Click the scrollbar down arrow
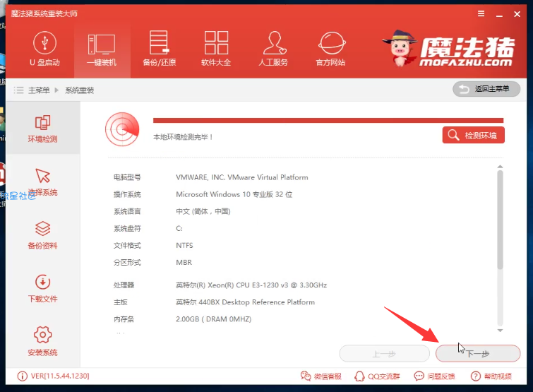The width and height of the screenshot is (533, 392). [x=500, y=330]
